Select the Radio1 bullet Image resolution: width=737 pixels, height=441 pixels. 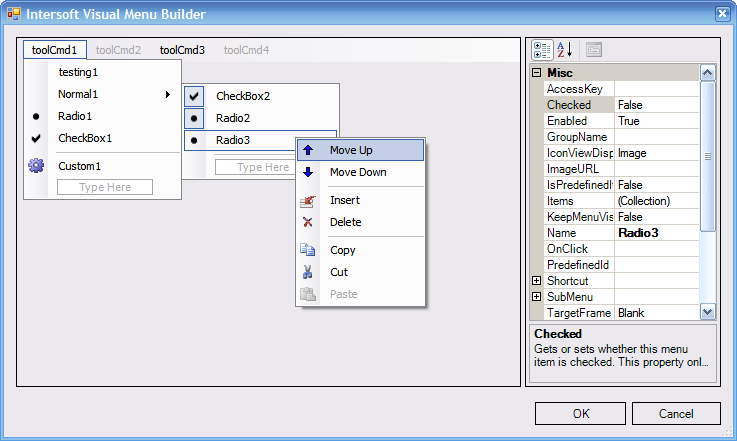pos(36,116)
